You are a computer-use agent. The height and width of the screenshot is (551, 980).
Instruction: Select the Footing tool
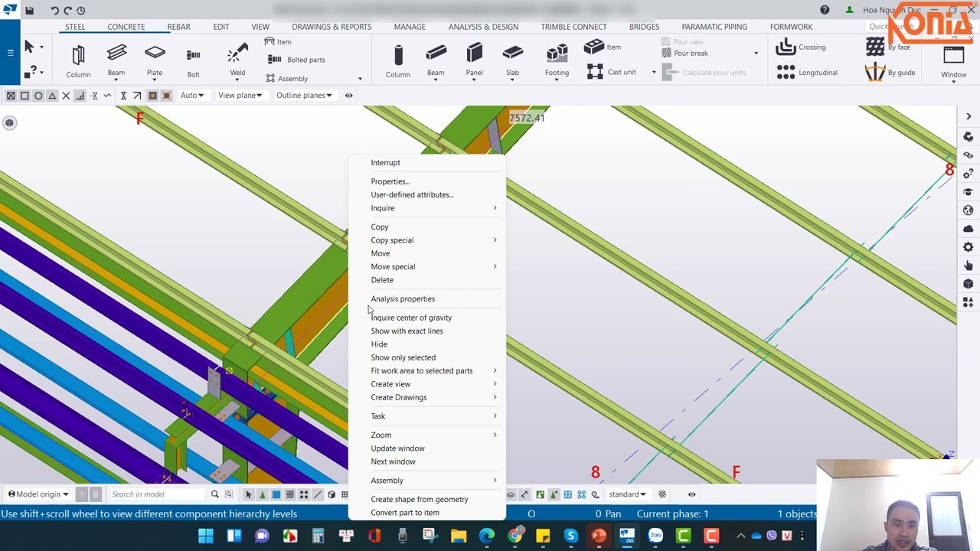pos(557,61)
